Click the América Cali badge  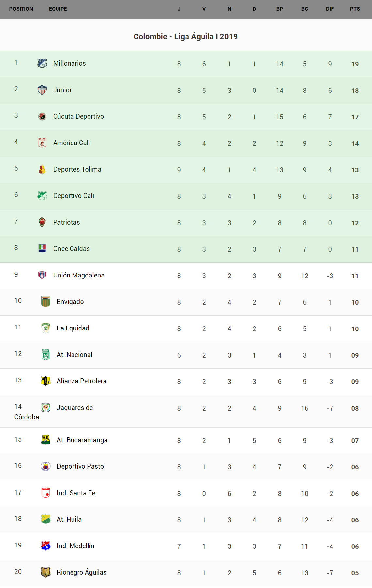pyautogui.click(x=42, y=143)
